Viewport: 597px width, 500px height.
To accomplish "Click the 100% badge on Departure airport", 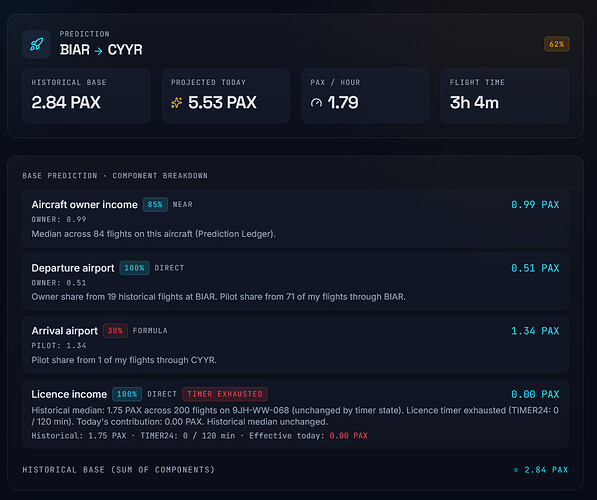I will 134,268.
